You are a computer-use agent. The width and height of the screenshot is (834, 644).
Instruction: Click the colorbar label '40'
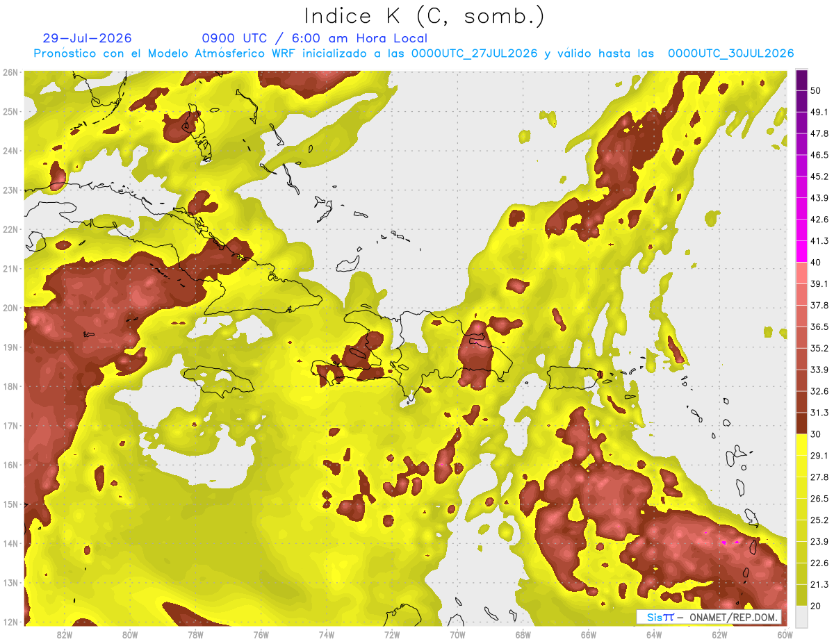click(x=817, y=263)
